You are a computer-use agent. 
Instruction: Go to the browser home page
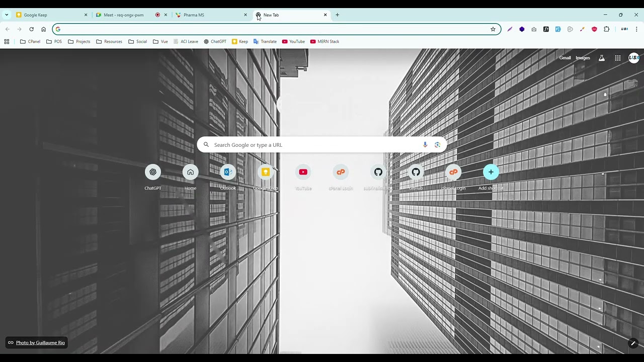click(43, 29)
